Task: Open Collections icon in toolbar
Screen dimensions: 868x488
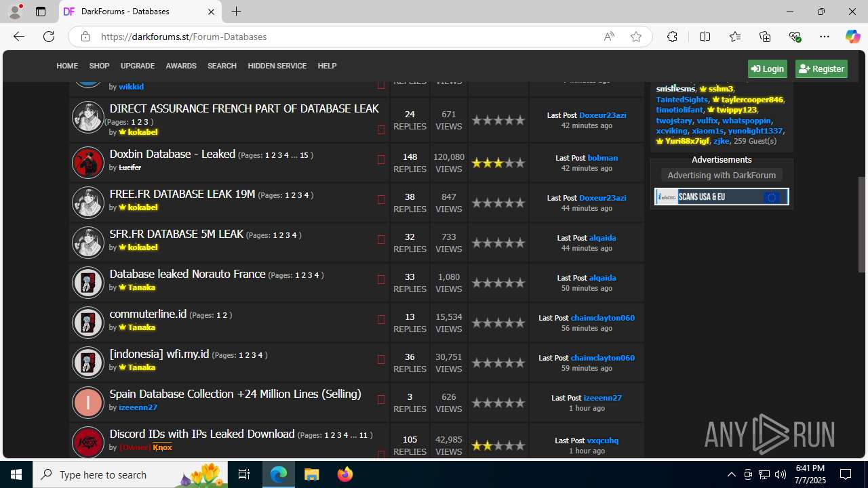Action: coord(765,37)
